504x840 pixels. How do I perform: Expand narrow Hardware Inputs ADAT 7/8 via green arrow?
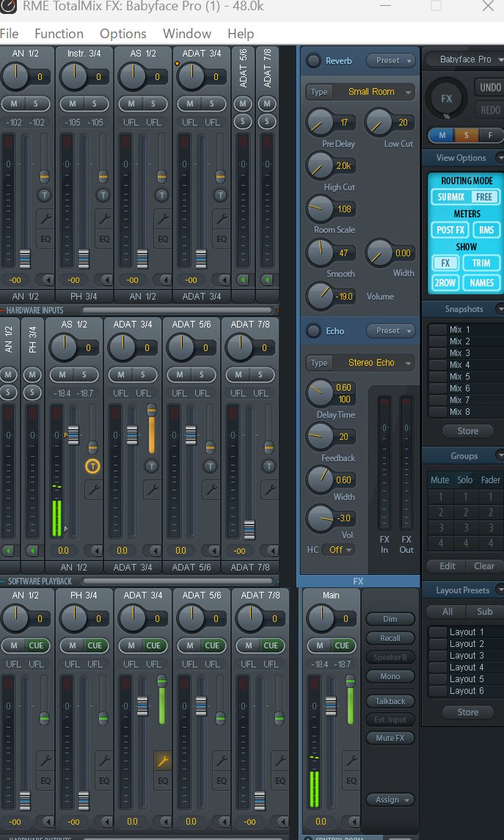point(267,280)
